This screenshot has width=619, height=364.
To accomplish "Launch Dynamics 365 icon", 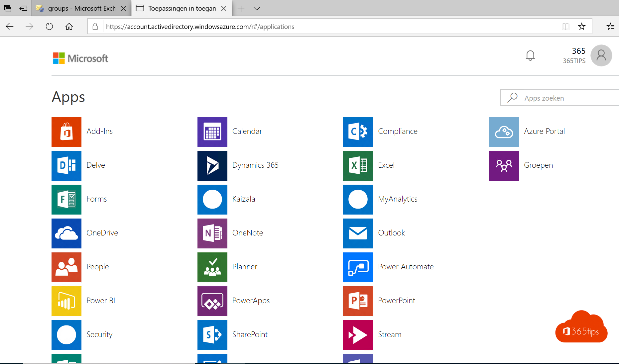I will point(212,166).
